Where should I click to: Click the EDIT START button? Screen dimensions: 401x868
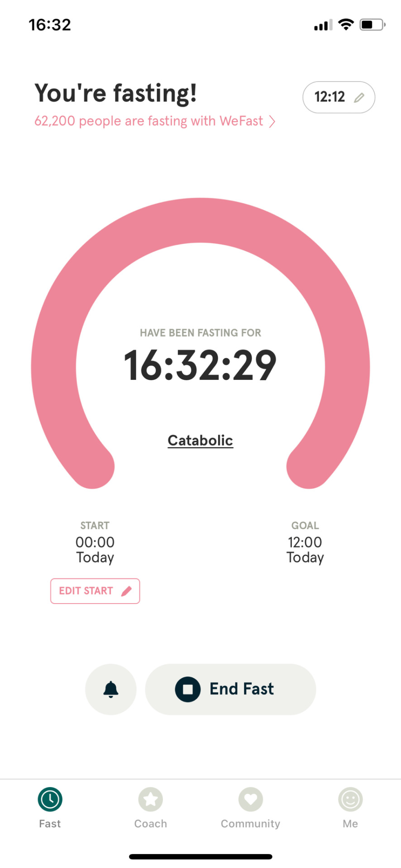tap(95, 591)
